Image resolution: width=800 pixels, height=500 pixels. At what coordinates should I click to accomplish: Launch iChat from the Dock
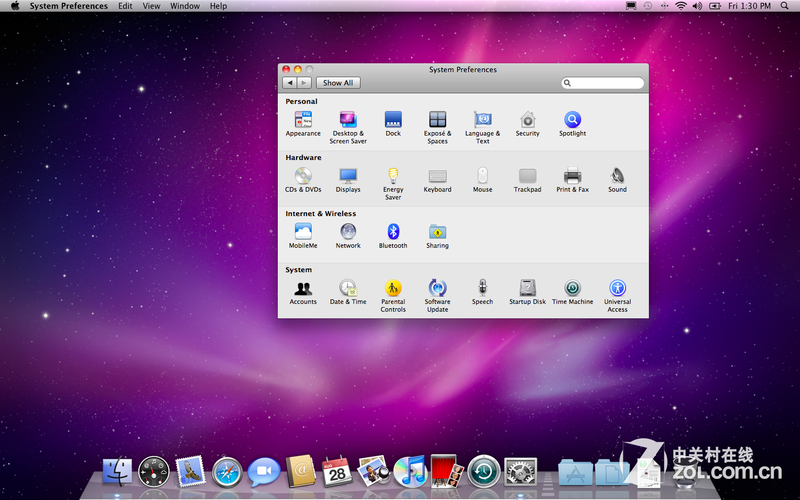[x=264, y=471]
